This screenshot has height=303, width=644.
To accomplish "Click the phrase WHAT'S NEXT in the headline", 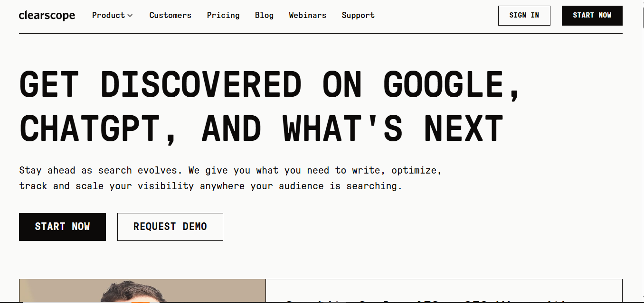I will tap(393, 129).
